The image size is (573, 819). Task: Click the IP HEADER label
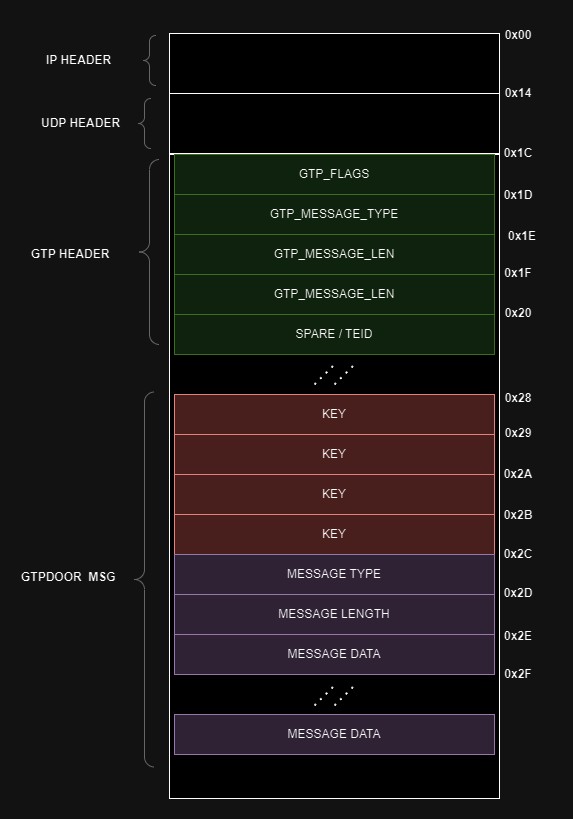78,60
